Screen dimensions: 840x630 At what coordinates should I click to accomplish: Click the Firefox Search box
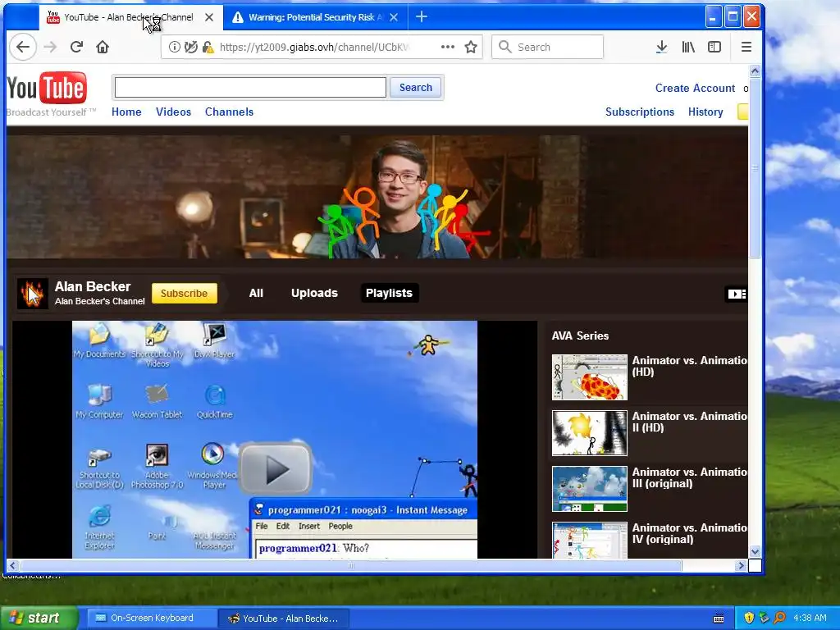547,47
